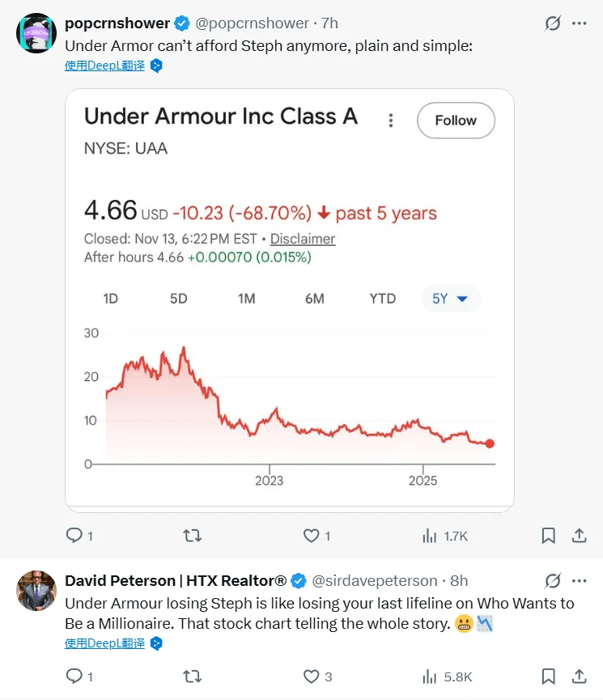603x700 pixels.
Task: Switch to the YTD chart tab
Action: coord(383,299)
